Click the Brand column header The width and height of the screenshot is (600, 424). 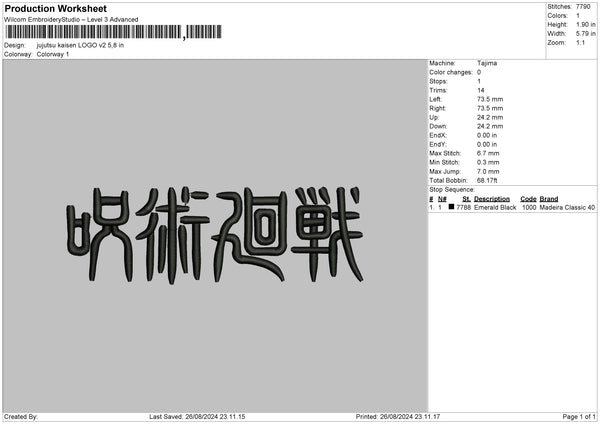click(549, 199)
